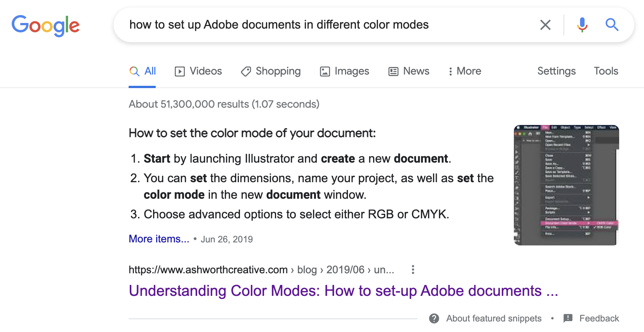Select the All results tab
Screen dimensions: 644x332
142,71
